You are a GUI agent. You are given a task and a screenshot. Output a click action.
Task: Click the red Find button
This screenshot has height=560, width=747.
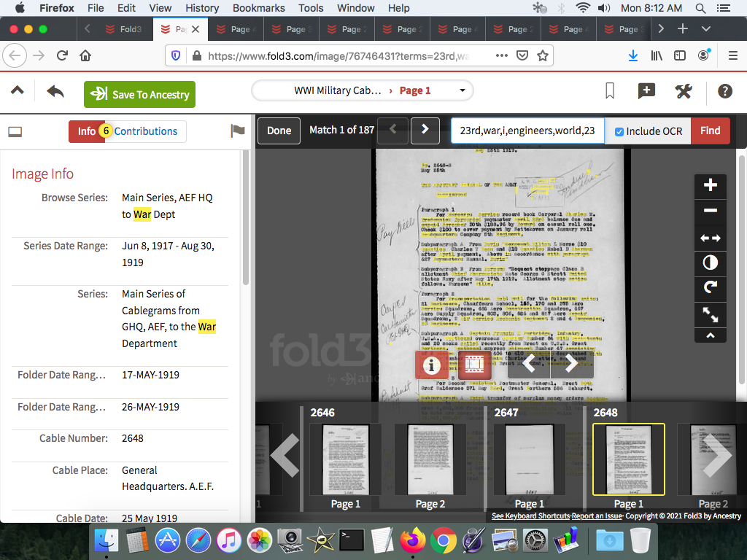click(x=710, y=131)
